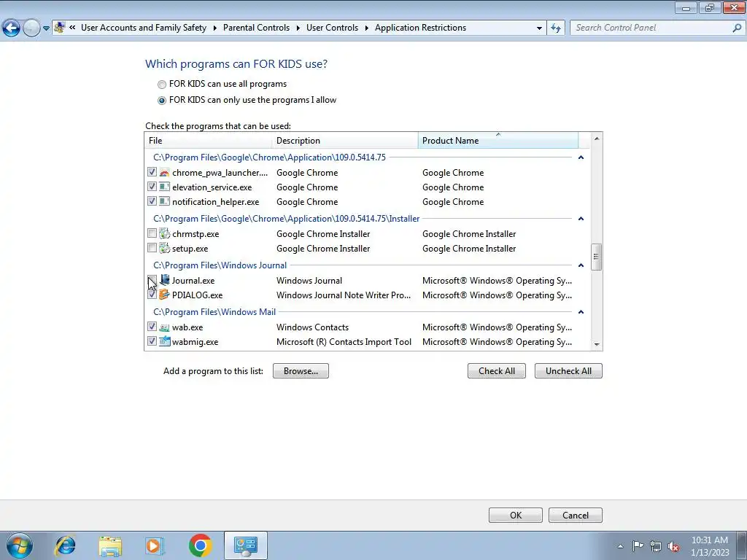
Task: Click the muted volume tray icon
Action: click(x=673, y=546)
